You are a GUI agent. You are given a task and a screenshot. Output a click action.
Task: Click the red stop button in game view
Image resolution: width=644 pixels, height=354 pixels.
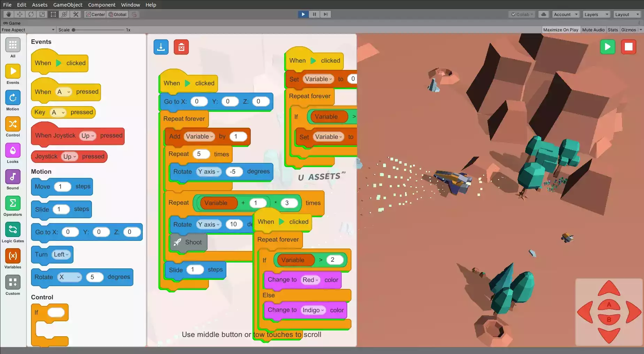click(629, 47)
